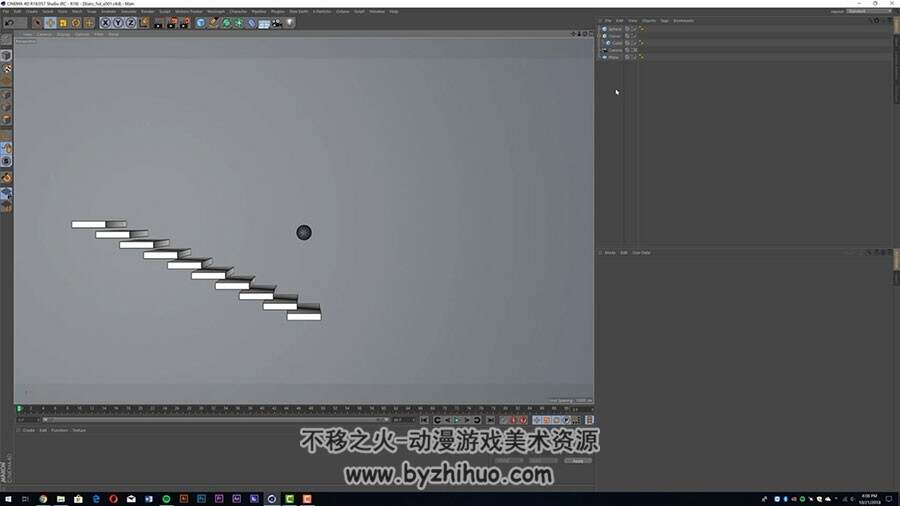900x506 pixels.
Task: Open Render Settings
Action: 185,23
